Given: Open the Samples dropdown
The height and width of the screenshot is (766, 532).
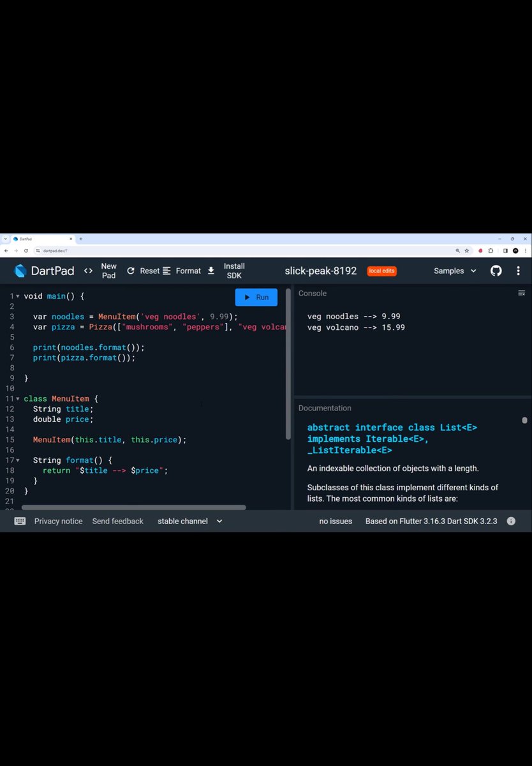Looking at the screenshot, I should click(x=455, y=271).
